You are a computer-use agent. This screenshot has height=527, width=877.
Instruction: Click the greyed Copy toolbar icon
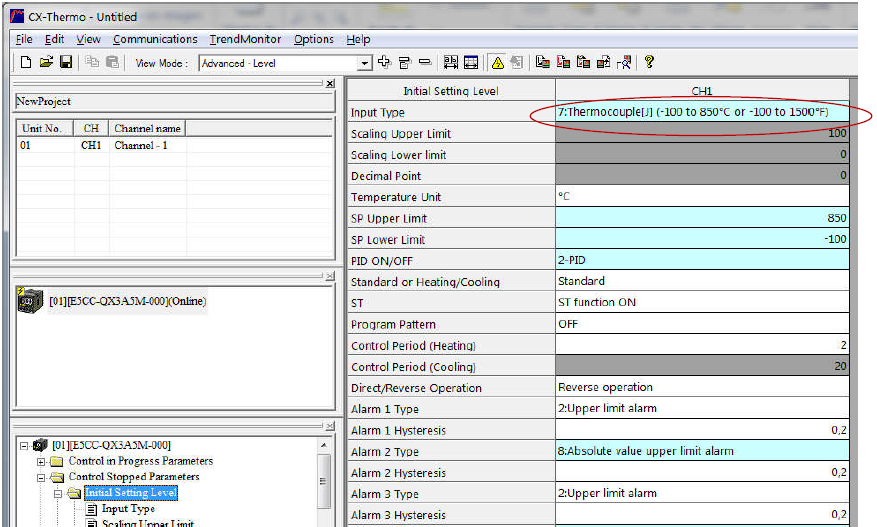[92, 62]
